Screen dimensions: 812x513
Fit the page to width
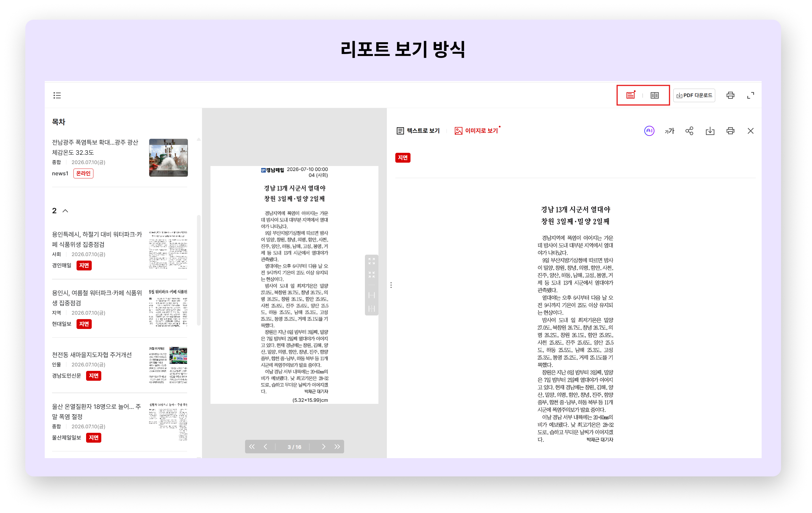point(372,295)
